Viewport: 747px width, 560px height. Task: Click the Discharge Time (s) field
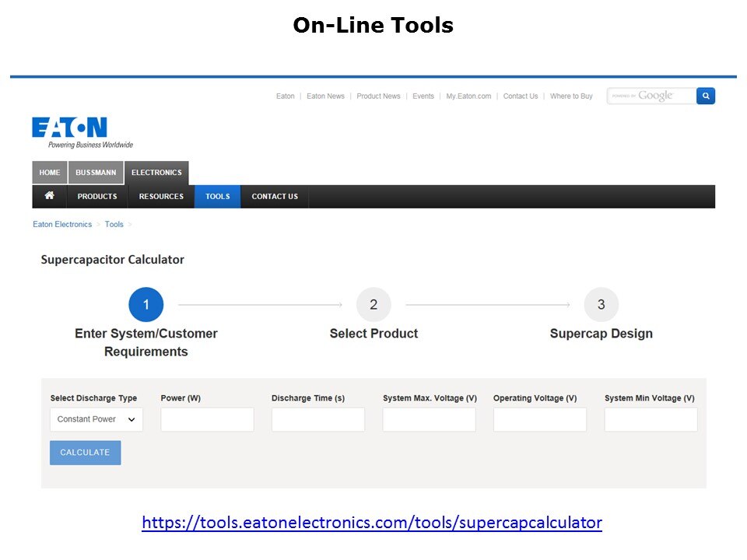(x=318, y=419)
